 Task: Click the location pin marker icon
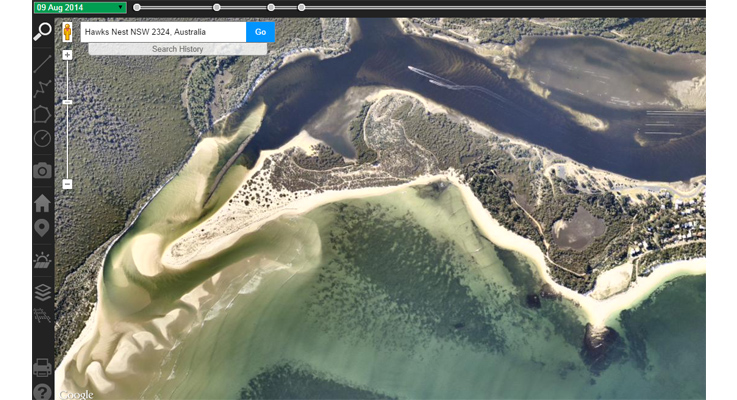click(x=42, y=229)
